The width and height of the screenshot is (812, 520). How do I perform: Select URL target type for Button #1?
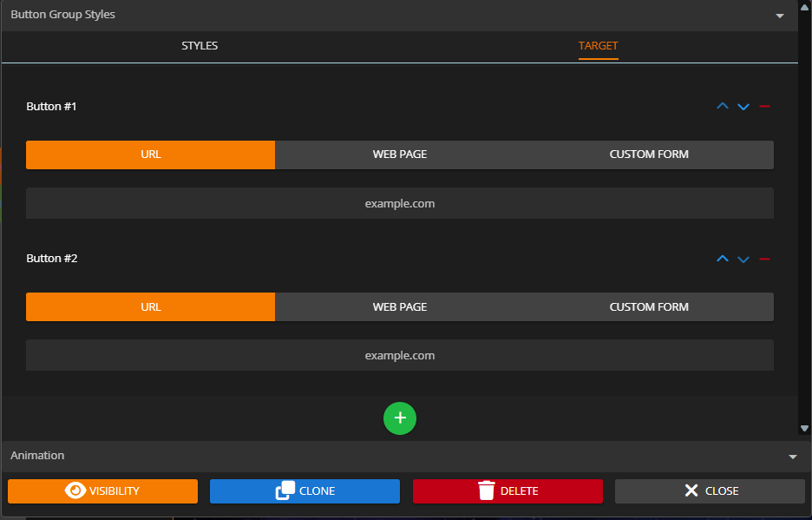(150, 155)
